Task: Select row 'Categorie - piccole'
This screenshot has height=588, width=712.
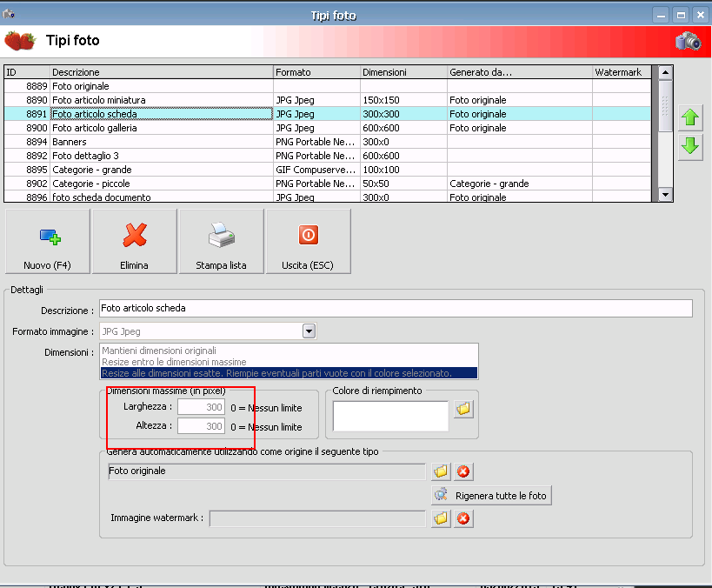Action: point(328,184)
